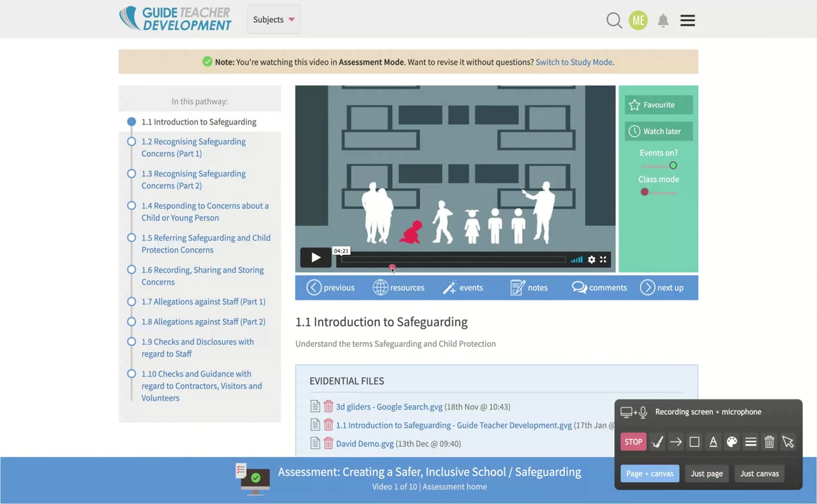Screen dimensions: 817x504
Task: Open 1.8 Allegations against Staff (Part 2)
Action: [204, 322]
